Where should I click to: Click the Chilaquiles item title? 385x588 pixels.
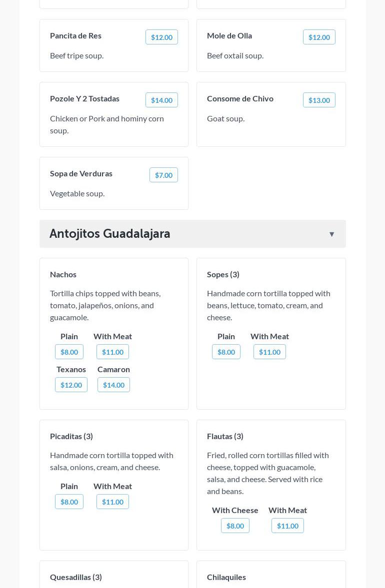coord(226,577)
